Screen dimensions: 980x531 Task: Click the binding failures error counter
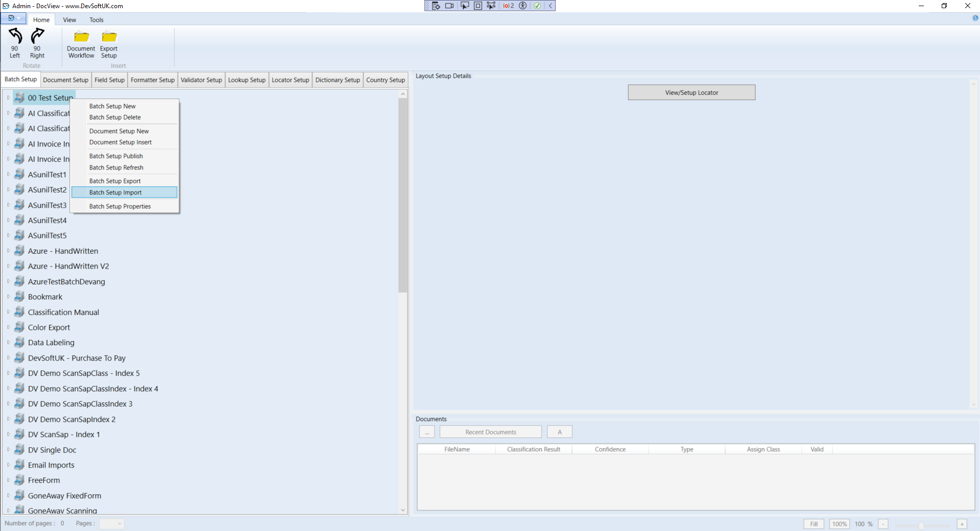509,6
